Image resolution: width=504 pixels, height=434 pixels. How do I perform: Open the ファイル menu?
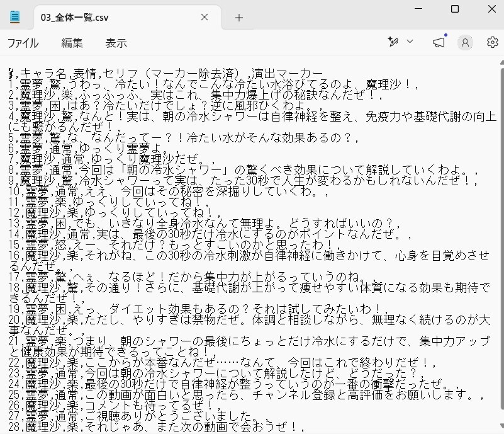coord(23,43)
